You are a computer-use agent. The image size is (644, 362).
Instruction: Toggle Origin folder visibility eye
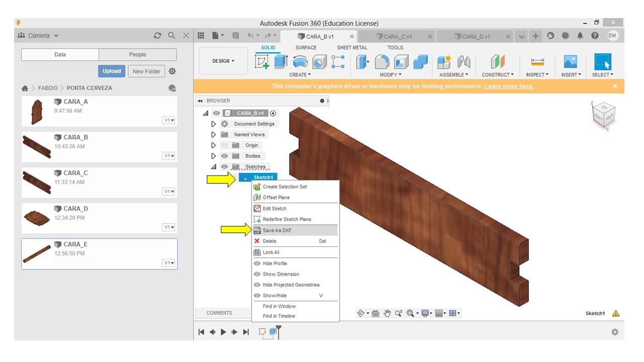point(224,145)
